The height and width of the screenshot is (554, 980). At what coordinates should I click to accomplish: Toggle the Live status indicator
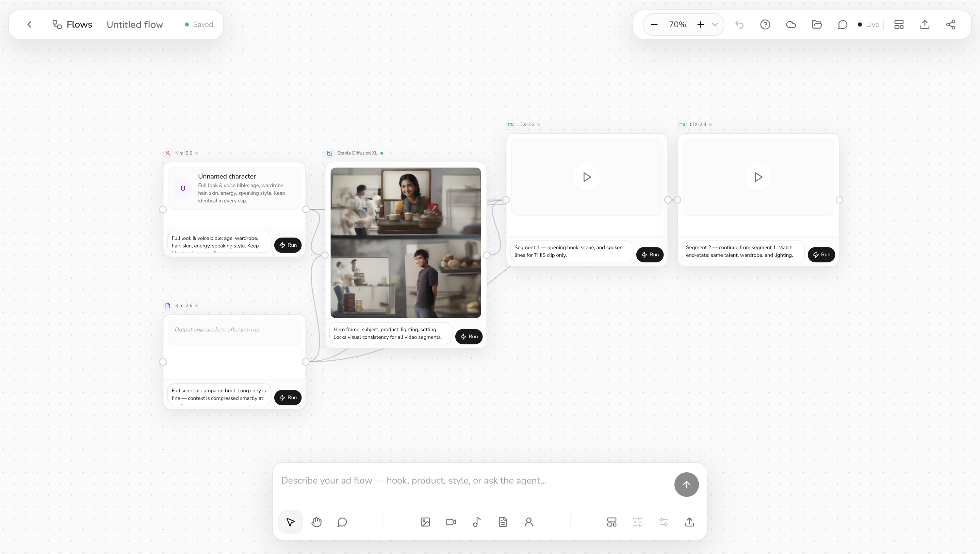click(x=868, y=25)
